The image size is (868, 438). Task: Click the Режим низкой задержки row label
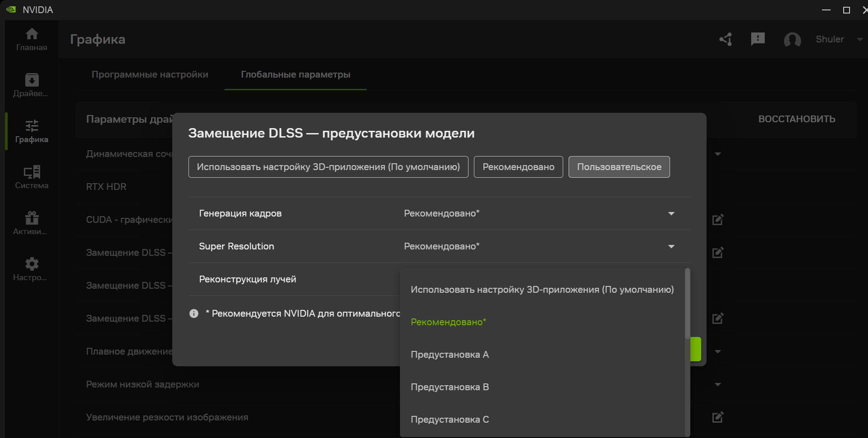pos(142,384)
